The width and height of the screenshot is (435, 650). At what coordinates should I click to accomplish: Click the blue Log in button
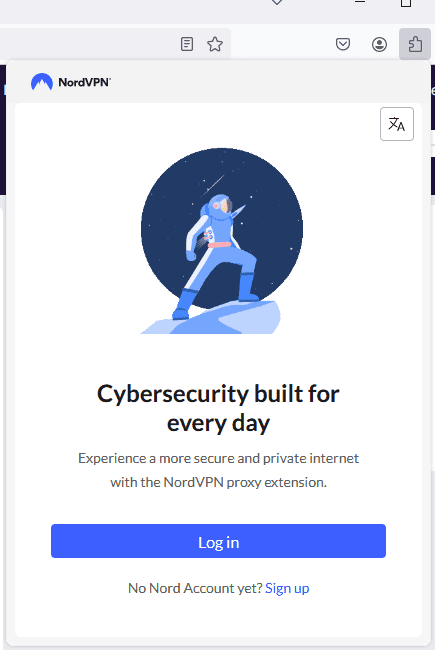(x=219, y=541)
